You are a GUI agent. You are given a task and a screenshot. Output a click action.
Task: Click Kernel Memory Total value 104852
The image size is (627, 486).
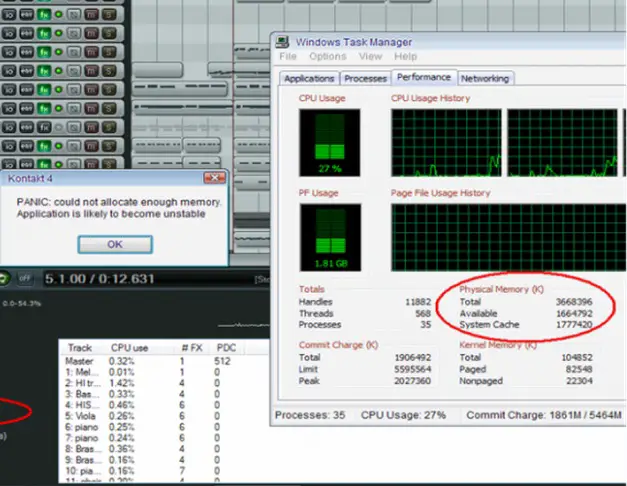(x=577, y=357)
